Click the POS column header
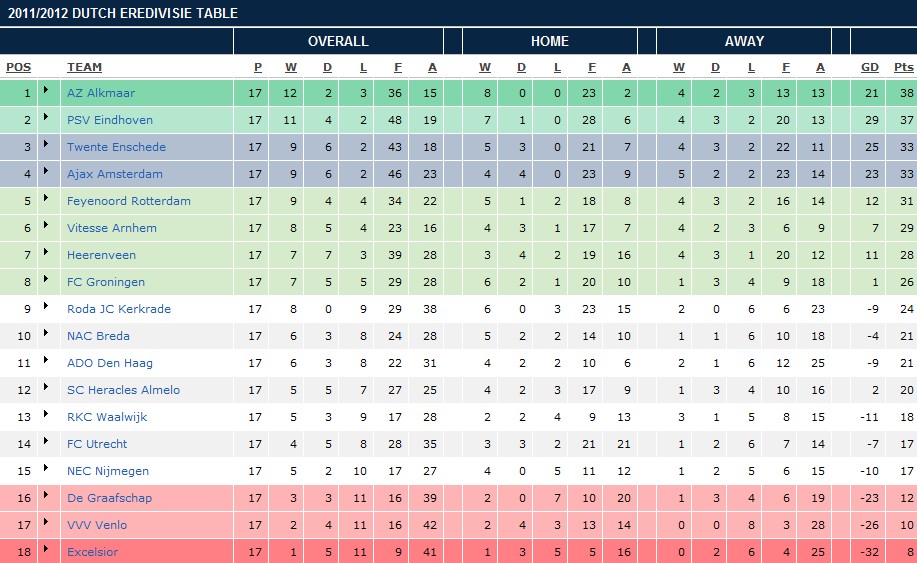Screen dimensions: 917x563 18,67
